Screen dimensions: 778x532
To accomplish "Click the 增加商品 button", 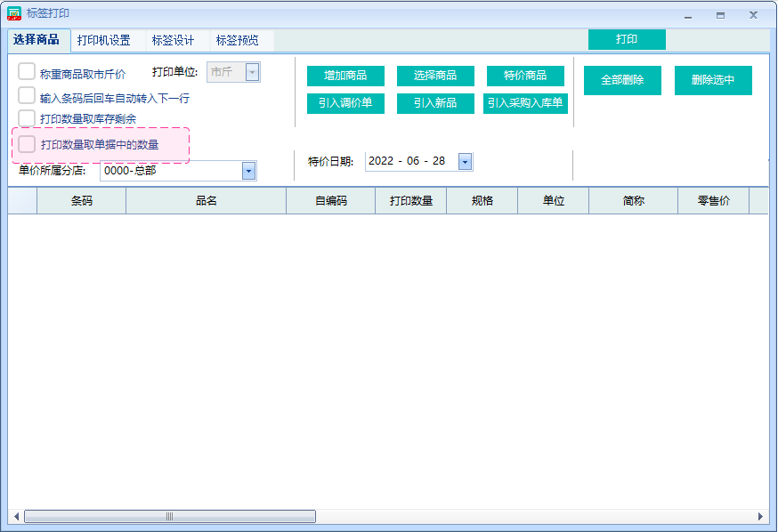I will point(345,76).
